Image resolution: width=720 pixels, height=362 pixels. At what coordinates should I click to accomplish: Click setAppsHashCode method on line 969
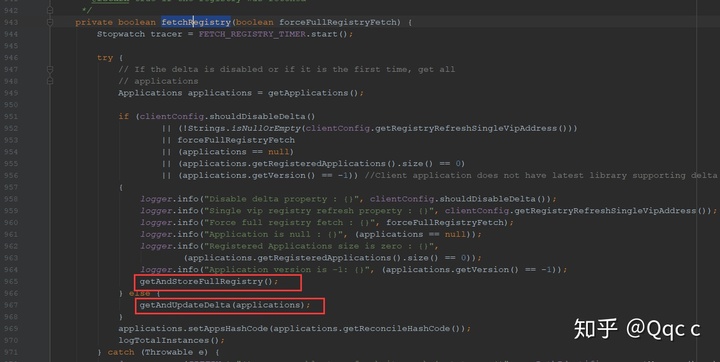click(231, 328)
